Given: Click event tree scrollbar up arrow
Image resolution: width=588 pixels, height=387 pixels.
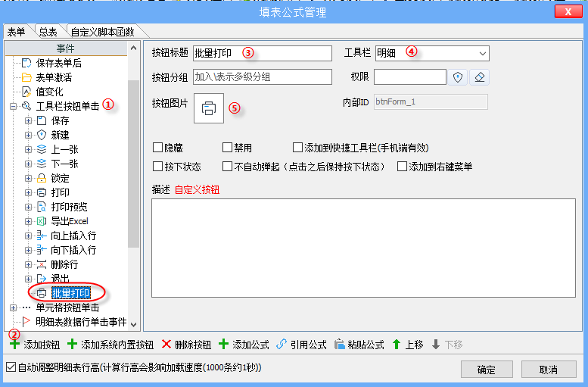Looking at the screenshot, I should (133, 48).
